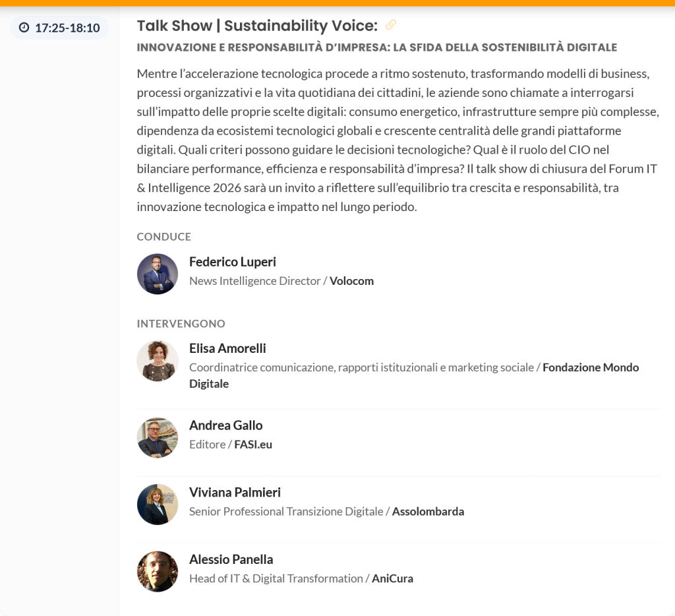The height and width of the screenshot is (616, 675).
Task: Click the Federico Luperi name link
Action: pyautogui.click(x=232, y=262)
